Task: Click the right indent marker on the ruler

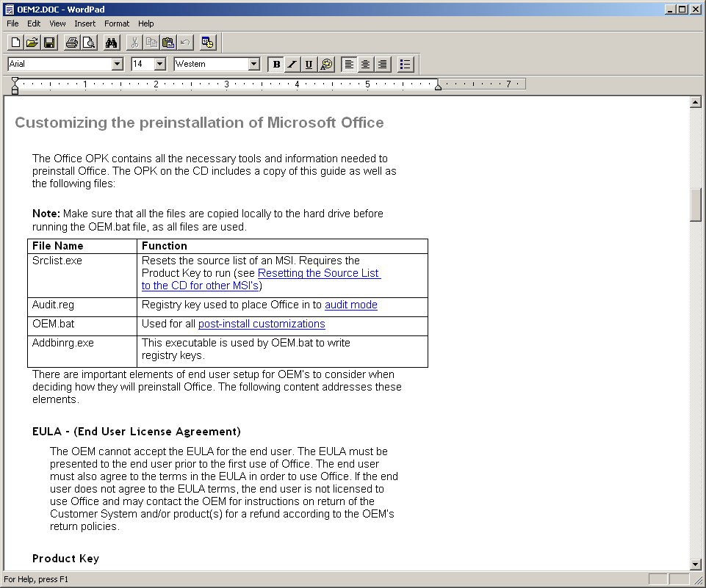Action: click(x=438, y=87)
